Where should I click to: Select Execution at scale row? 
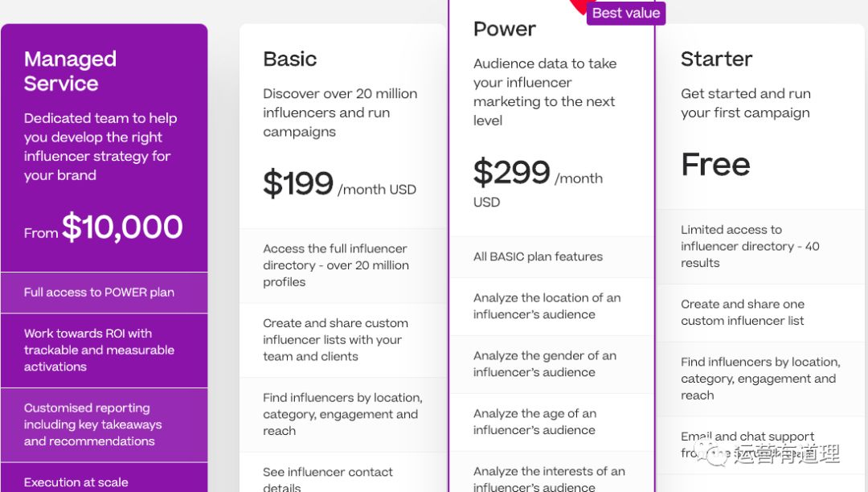[104, 478]
